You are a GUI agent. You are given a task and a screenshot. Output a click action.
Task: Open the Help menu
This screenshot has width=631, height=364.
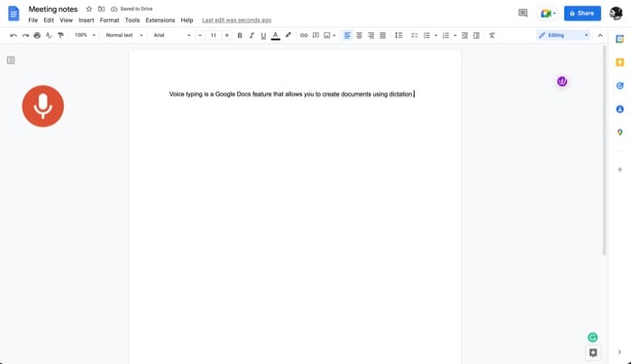click(x=187, y=20)
